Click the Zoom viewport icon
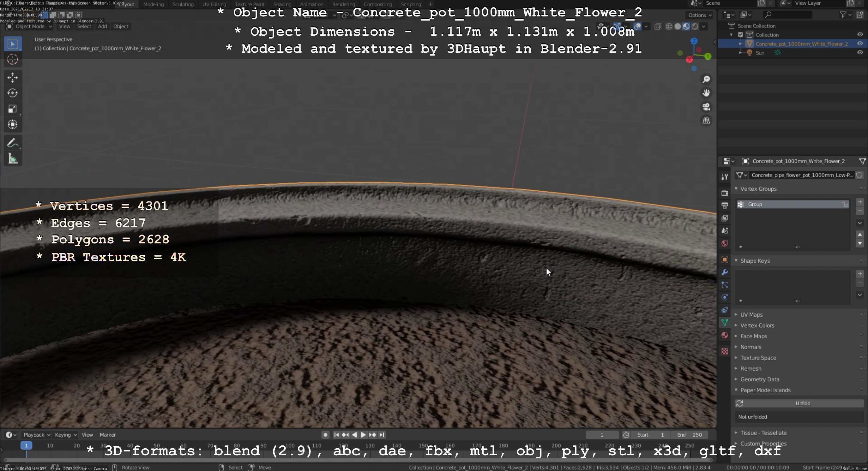 pyautogui.click(x=706, y=80)
